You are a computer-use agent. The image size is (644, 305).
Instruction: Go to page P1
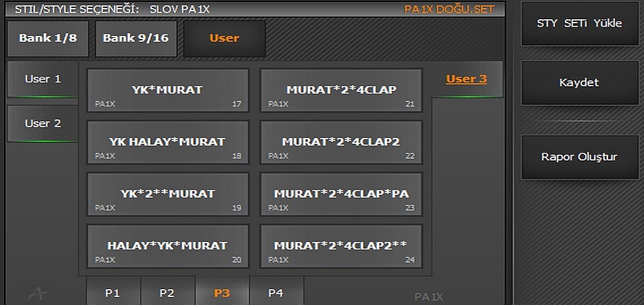pos(113,292)
